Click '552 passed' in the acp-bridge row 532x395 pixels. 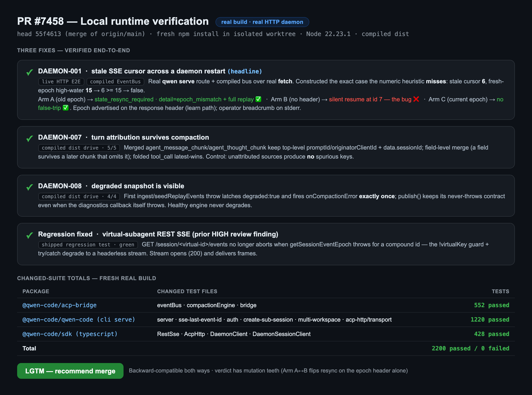[492, 305]
